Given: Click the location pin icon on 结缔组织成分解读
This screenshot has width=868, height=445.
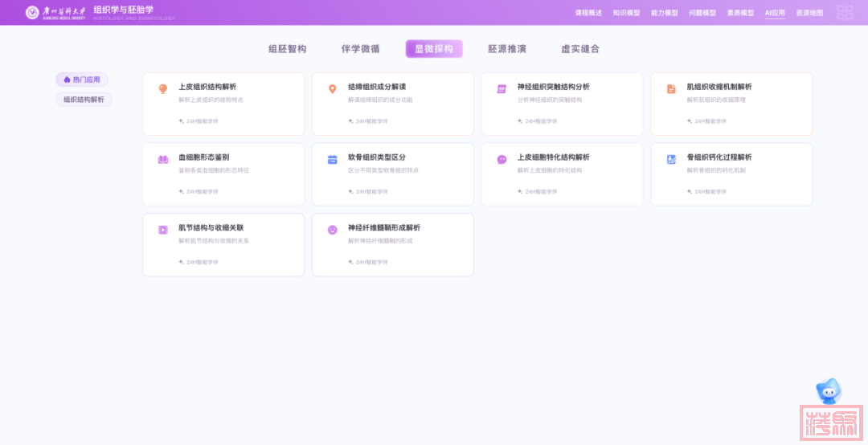Looking at the screenshot, I should click(x=333, y=88).
